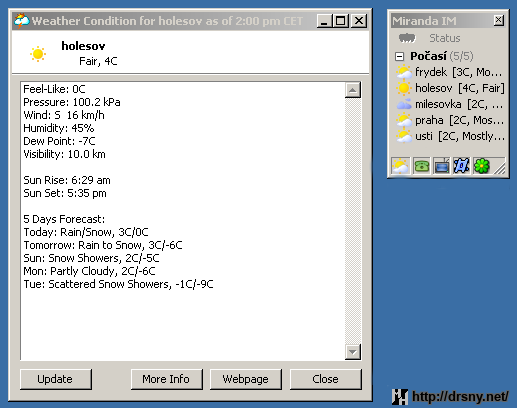This screenshot has width=517, height=408.
Task: Click the More Info button
Action: coord(166,379)
